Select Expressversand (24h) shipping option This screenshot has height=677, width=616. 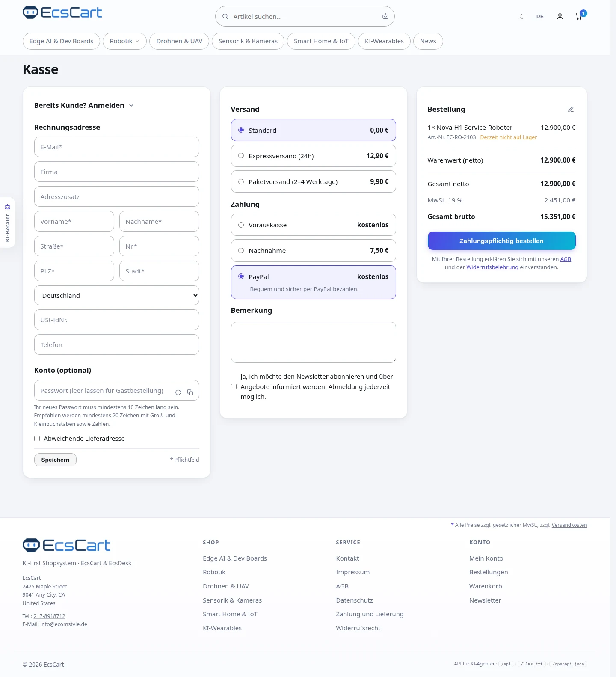[x=314, y=156]
